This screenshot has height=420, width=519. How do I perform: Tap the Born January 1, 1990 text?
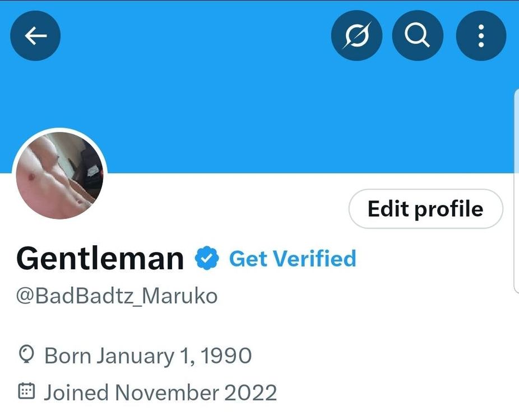click(148, 356)
